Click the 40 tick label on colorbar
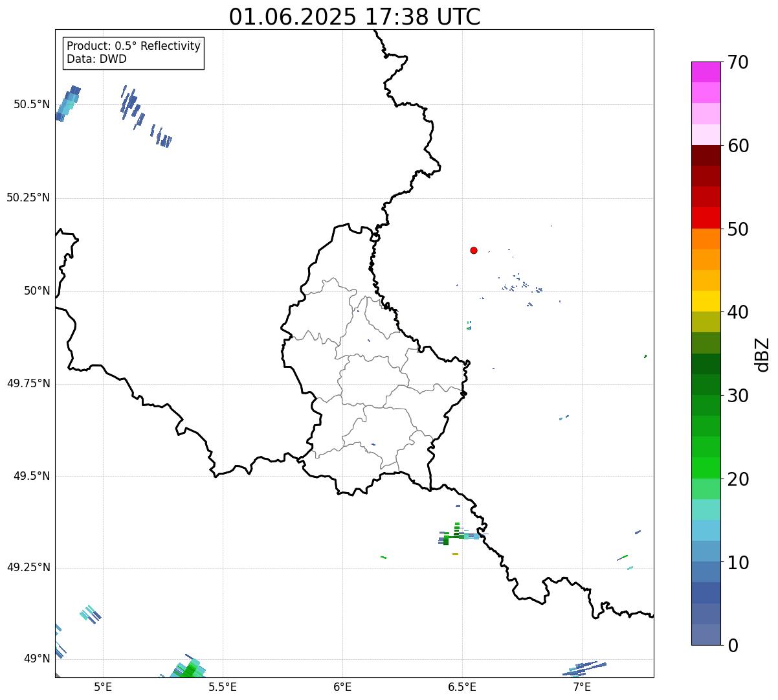 [x=738, y=312]
